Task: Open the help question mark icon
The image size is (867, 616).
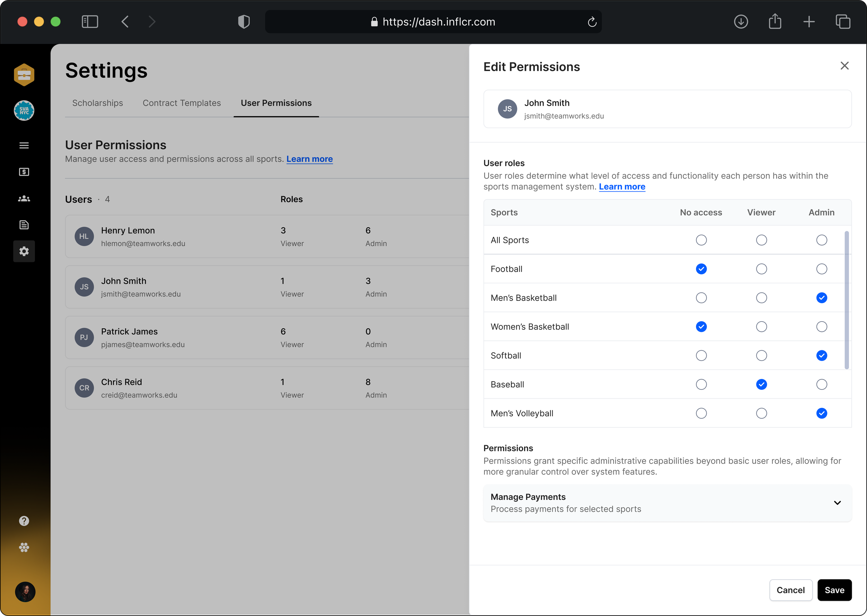Action: coord(24,521)
